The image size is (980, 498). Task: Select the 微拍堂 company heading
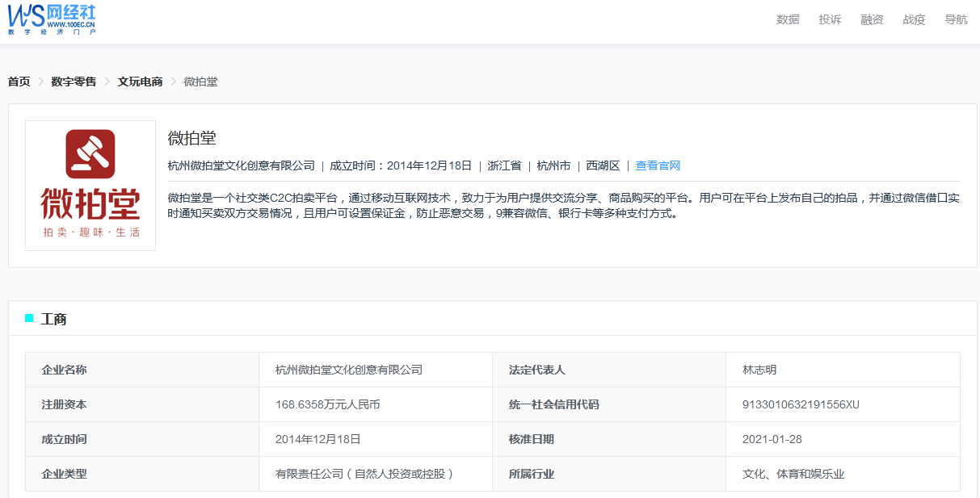192,138
